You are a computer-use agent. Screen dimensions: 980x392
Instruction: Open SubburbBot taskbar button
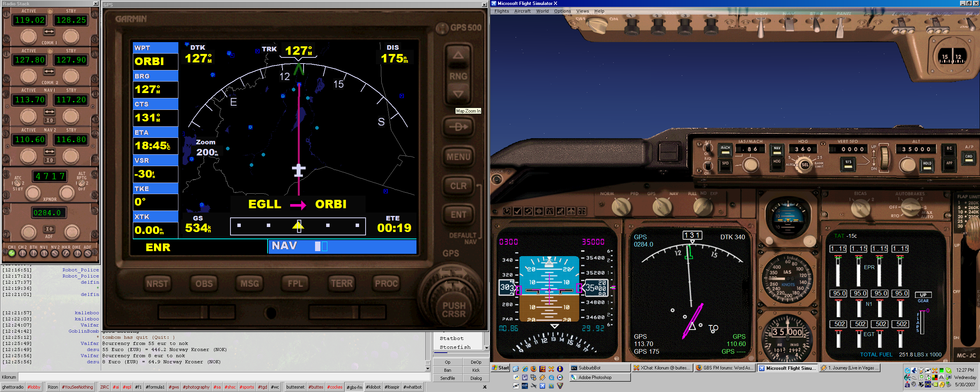click(x=600, y=368)
